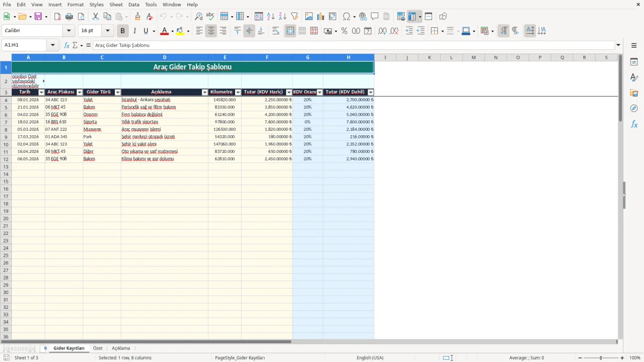Click inside the formula input line
Viewport: 644px width, 362px height.
353,46
